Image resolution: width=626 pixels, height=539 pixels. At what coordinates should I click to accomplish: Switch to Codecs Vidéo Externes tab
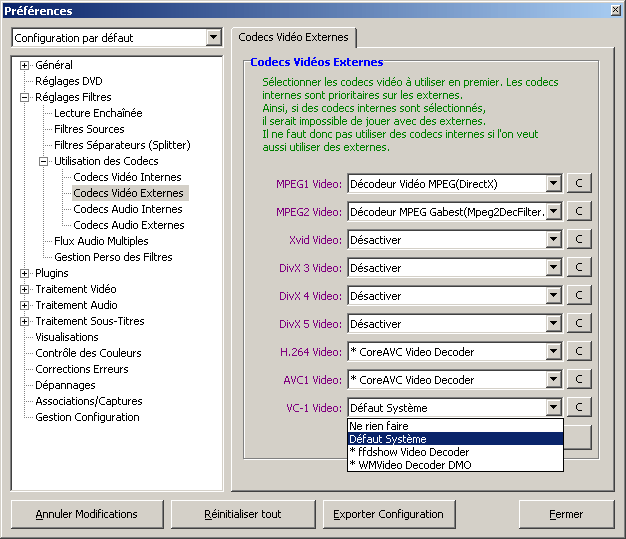293,37
